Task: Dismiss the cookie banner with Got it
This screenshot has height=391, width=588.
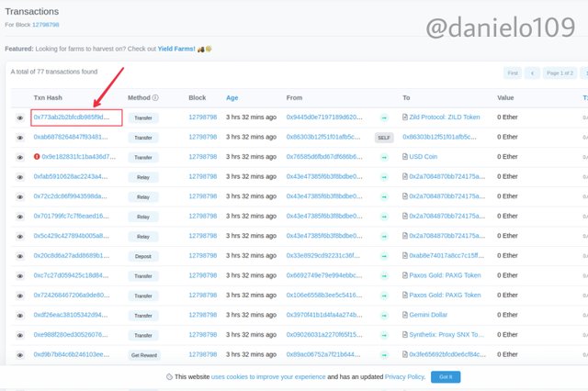Action: (446, 376)
